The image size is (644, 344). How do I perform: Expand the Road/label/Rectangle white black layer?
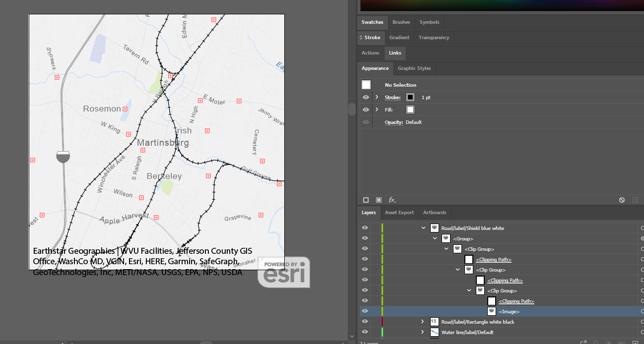422,322
